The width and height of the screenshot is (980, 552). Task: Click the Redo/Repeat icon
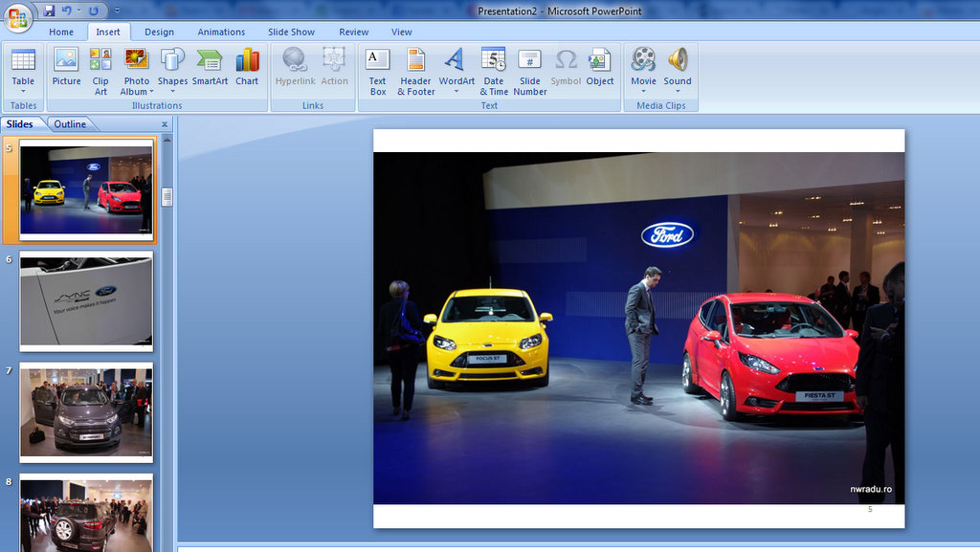click(x=94, y=11)
